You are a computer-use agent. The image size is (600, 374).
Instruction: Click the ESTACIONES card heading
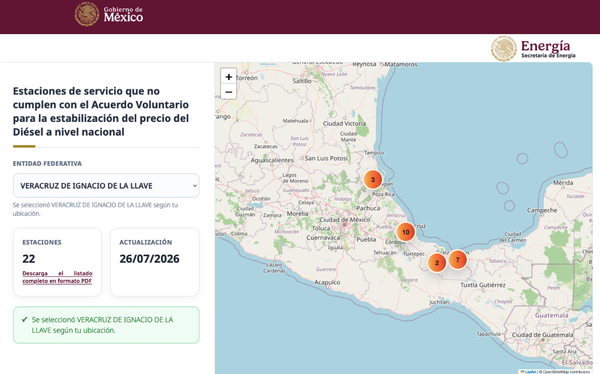point(42,242)
